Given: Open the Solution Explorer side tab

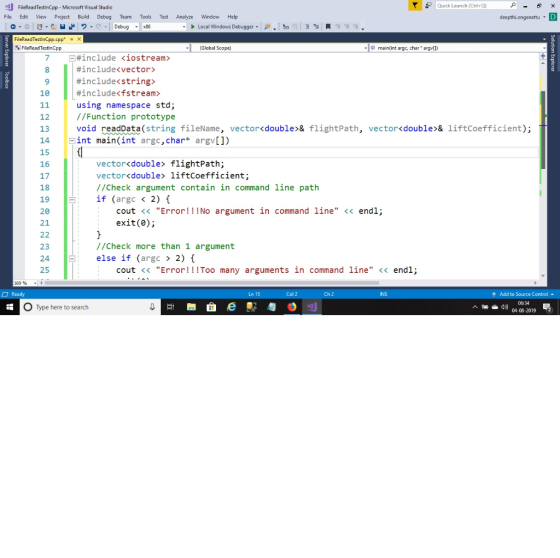Looking at the screenshot, I should coord(553,53).
